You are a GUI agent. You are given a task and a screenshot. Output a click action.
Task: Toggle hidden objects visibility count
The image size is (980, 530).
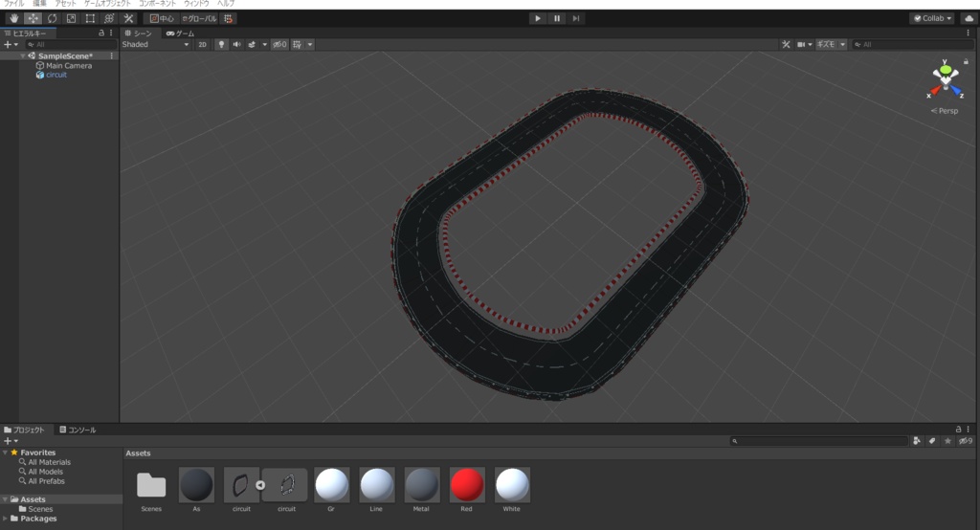(x=279, y=44)
